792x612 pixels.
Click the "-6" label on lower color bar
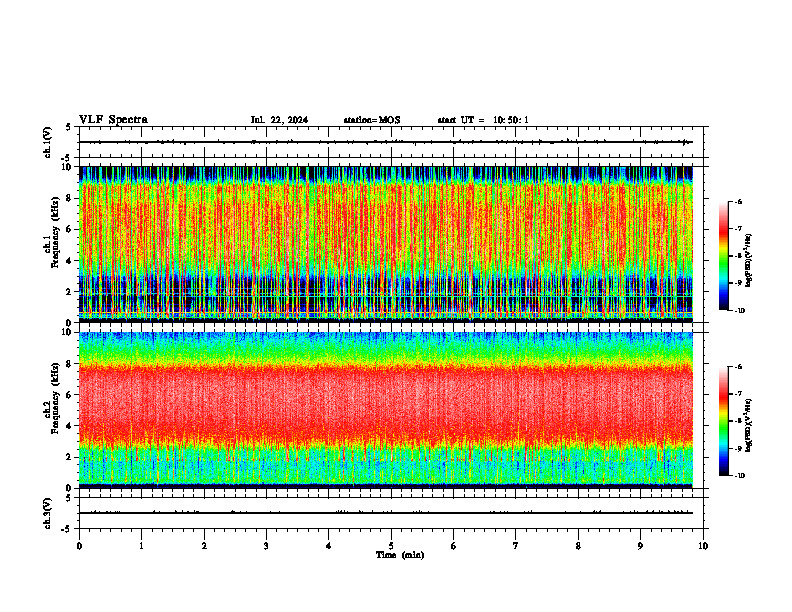(738, 367)
